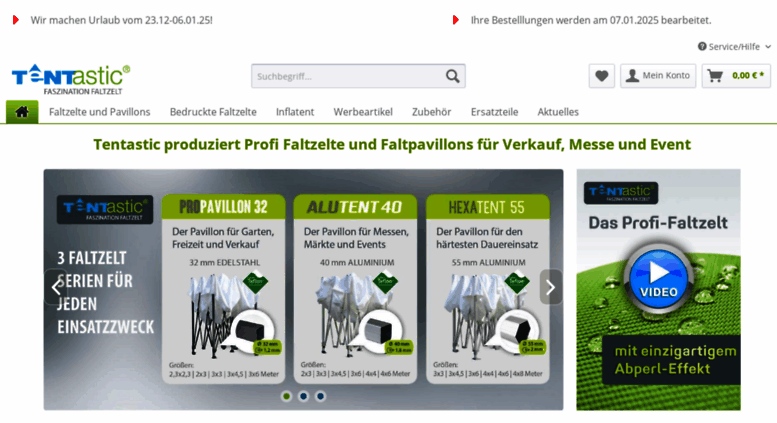Click the Mein Konto button
The width and height of the screenshot is (777, 423).
[658, 76]
